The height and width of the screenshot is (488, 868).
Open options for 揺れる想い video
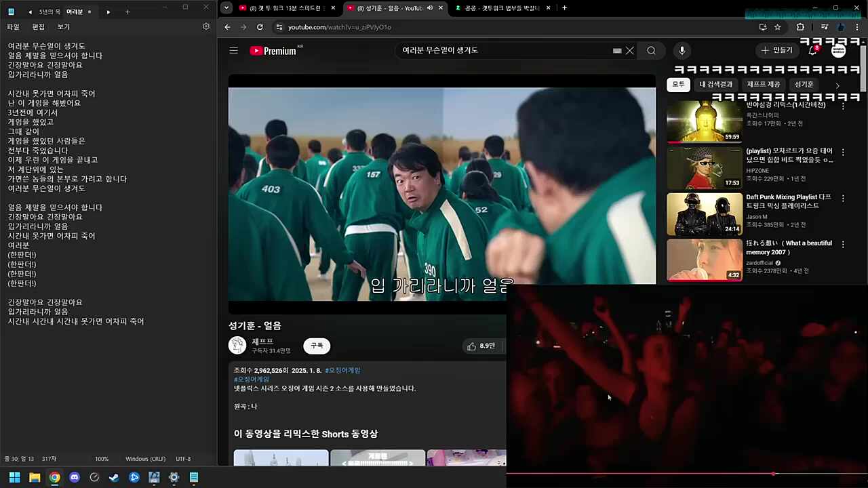point(843,245)
